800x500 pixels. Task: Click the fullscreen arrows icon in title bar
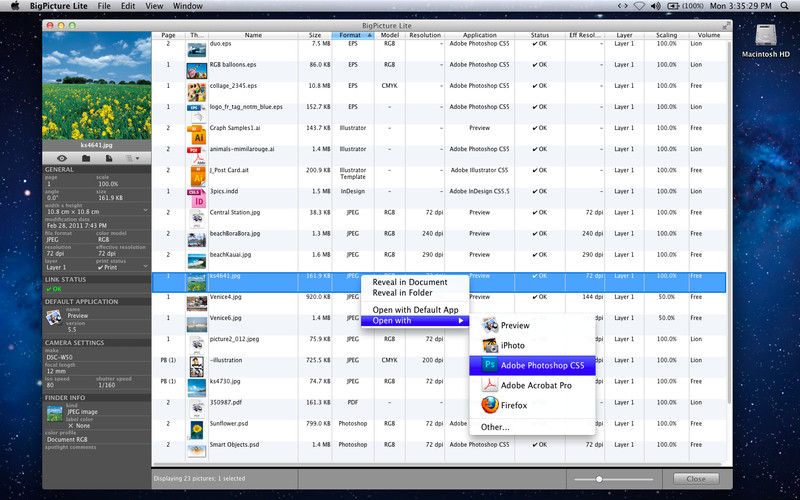tap(726, 26)
